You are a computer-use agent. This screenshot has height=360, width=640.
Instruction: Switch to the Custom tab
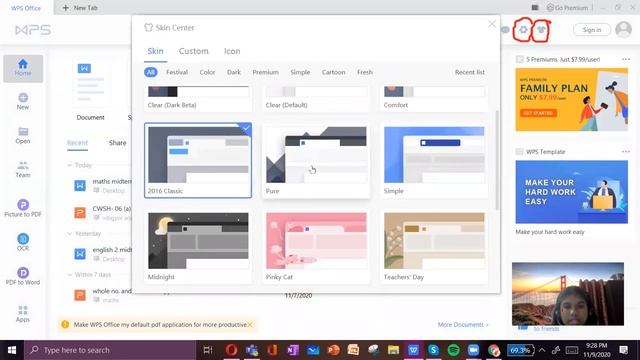click(193, 51)
